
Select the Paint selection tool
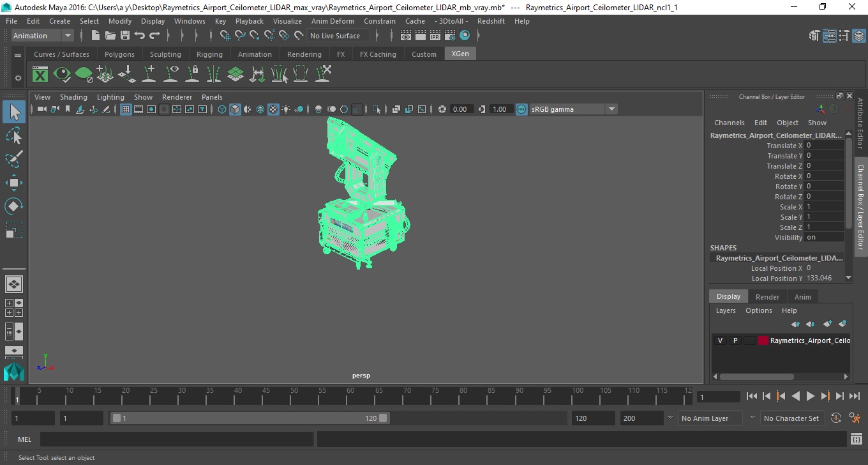tap(14, 159)
